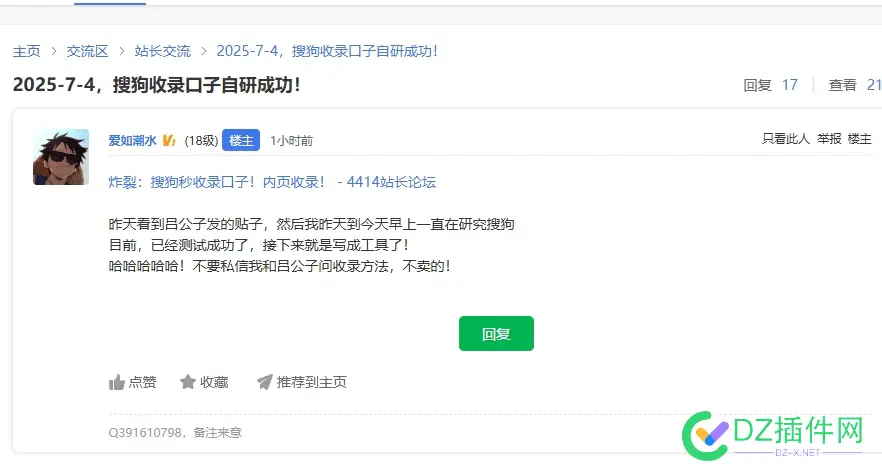Go to 主页 in the breadcrumb
The width and height of the screenshot is (882, 476).
tap(27, 51)
